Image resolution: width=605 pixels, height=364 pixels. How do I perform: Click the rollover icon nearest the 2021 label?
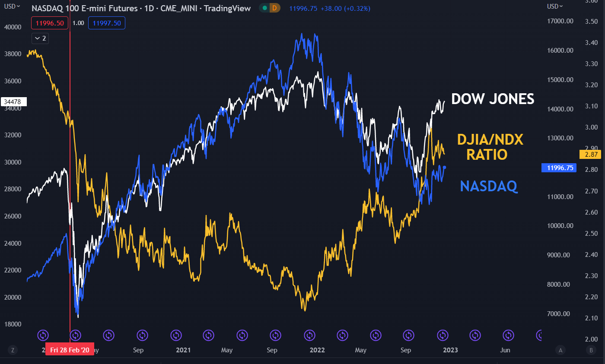click(176, 335)
